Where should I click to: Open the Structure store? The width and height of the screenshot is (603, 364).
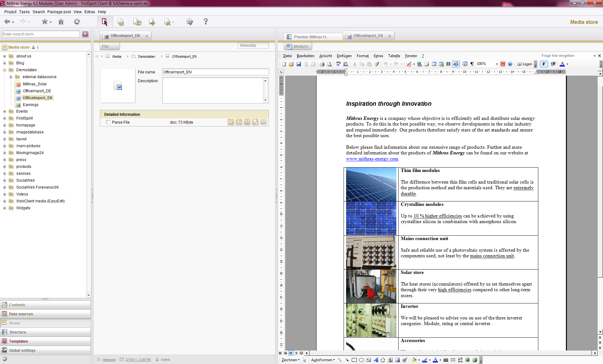[46, 332]
